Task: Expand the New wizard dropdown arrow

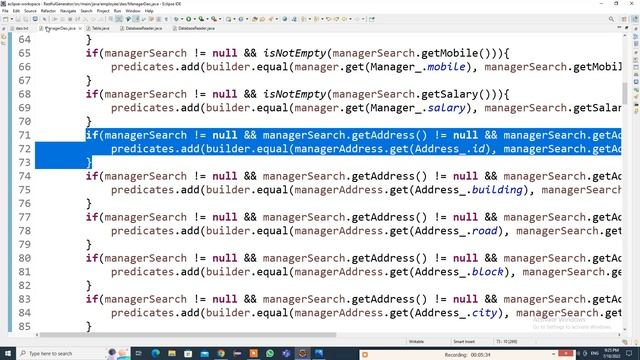Action: coord(11,19)
